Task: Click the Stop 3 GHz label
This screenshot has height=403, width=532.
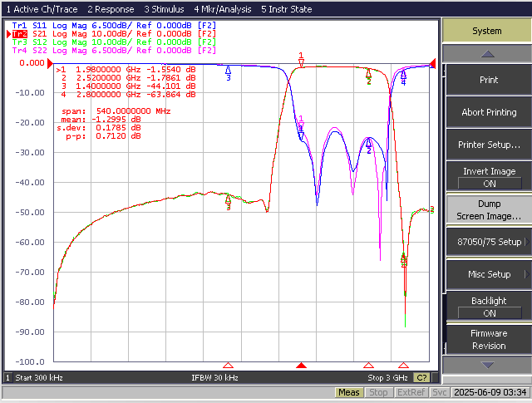Action: (387, 377)
